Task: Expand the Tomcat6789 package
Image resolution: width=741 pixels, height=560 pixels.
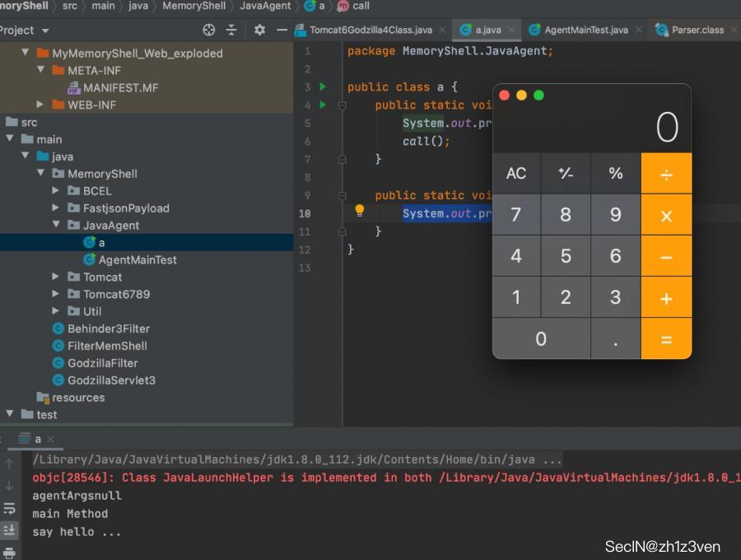Action: coord(56,294)
